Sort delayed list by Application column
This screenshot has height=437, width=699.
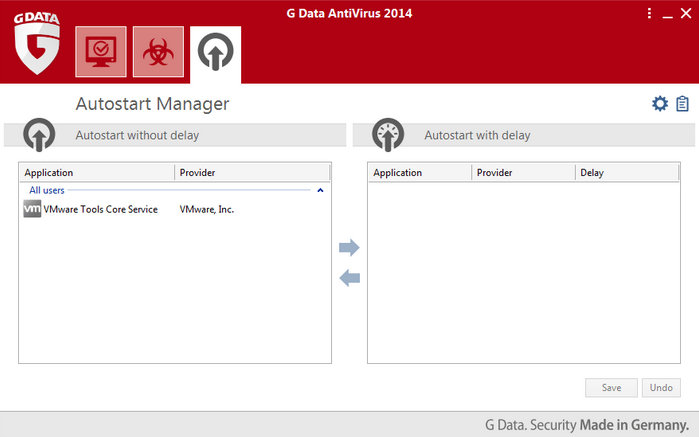pos(420,173)
